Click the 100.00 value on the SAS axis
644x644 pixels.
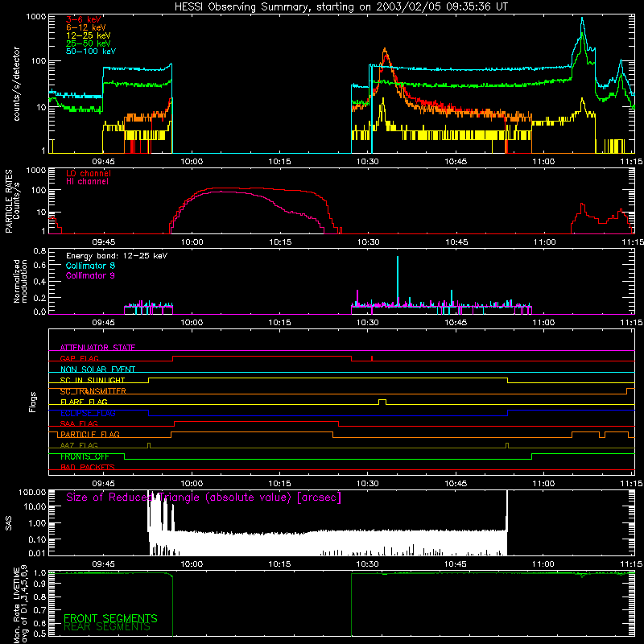coord(32,492)
